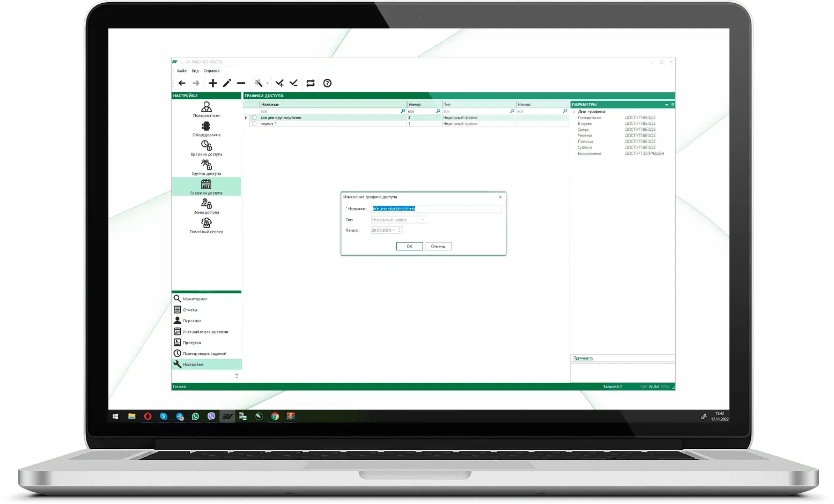Open Оборудование settings section

(206, 129)
